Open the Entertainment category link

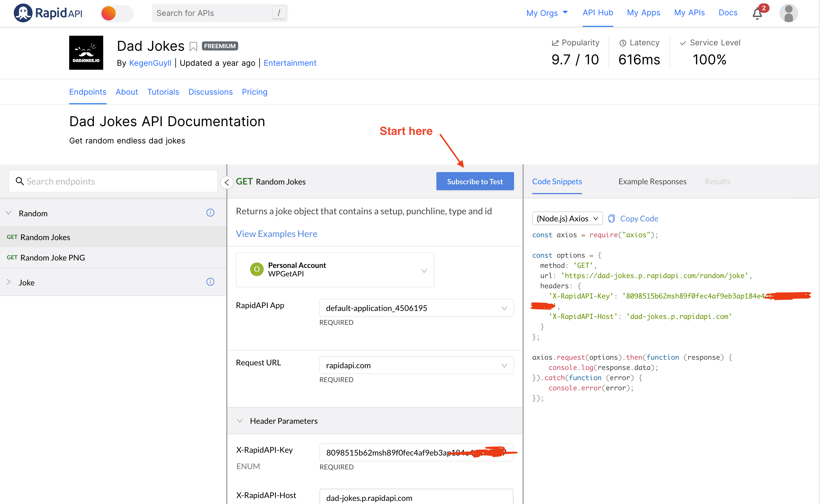pos(290,63)
